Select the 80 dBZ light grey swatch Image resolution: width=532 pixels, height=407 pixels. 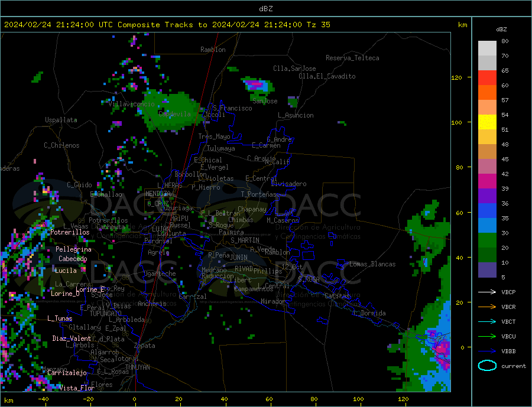coord(487,48)
